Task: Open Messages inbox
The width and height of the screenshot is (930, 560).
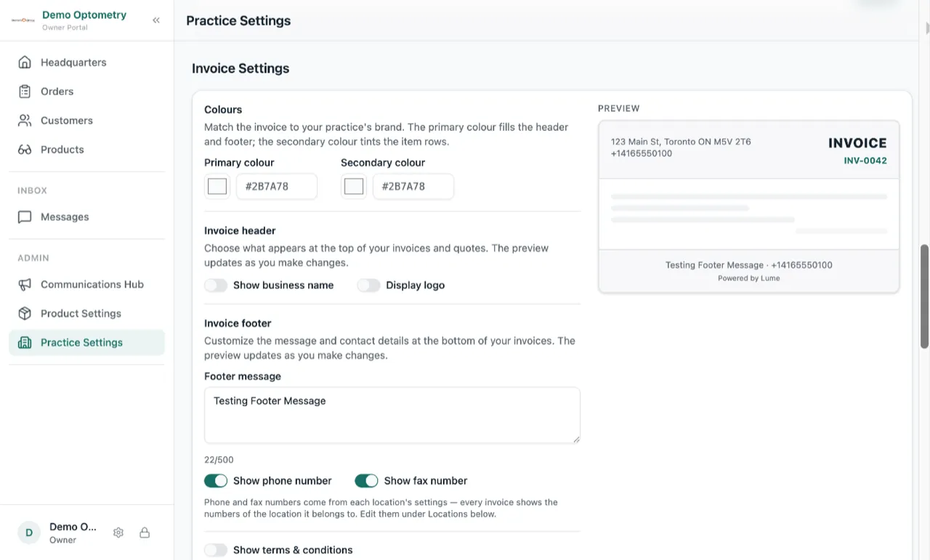Action: click(x=86, y=217)
